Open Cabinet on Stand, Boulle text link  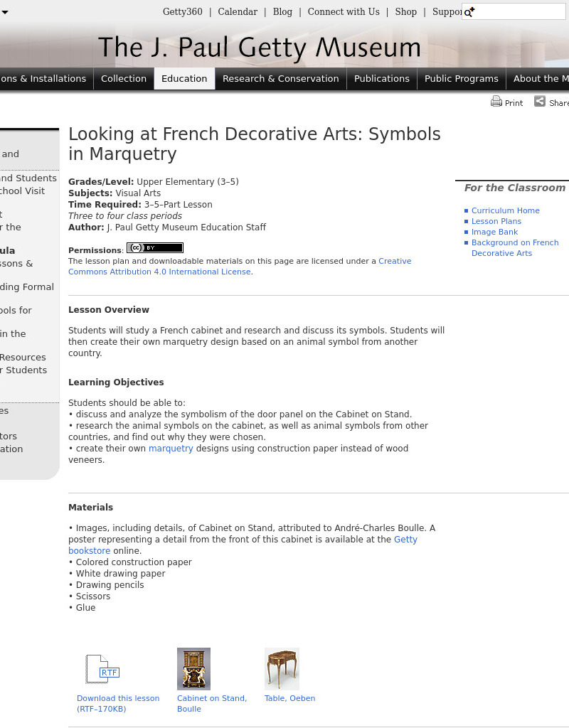coord(212,703)
